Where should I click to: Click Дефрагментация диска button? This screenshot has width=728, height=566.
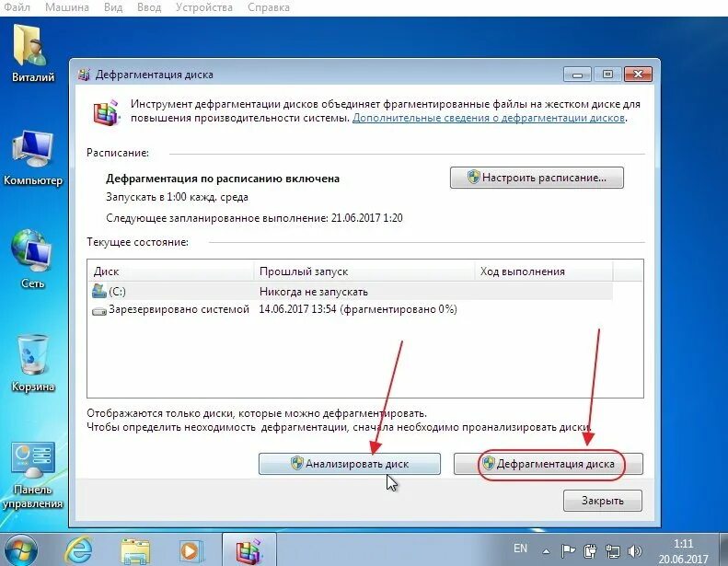pyautogui.click(x=549, y=464)
